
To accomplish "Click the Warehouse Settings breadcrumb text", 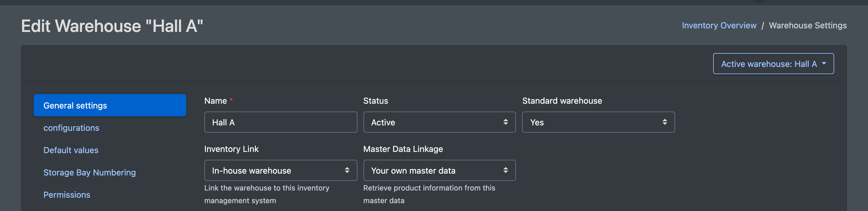I will click(x=807, y=25).
